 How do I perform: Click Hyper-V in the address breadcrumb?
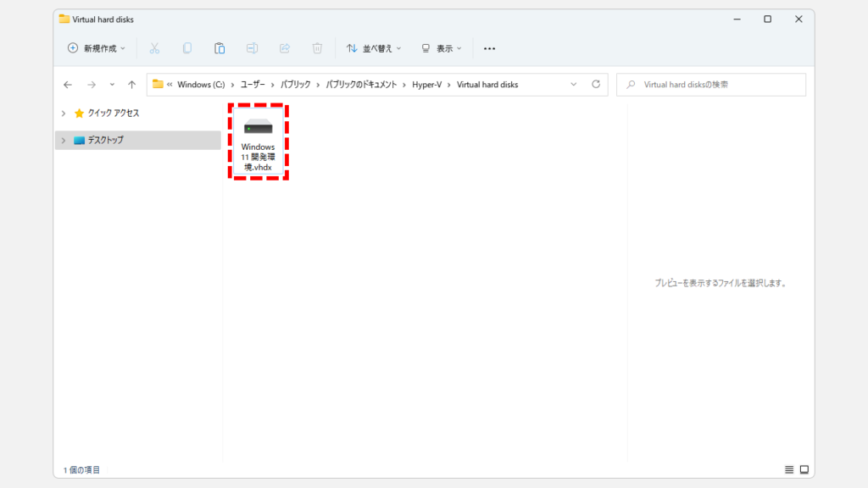426,85
